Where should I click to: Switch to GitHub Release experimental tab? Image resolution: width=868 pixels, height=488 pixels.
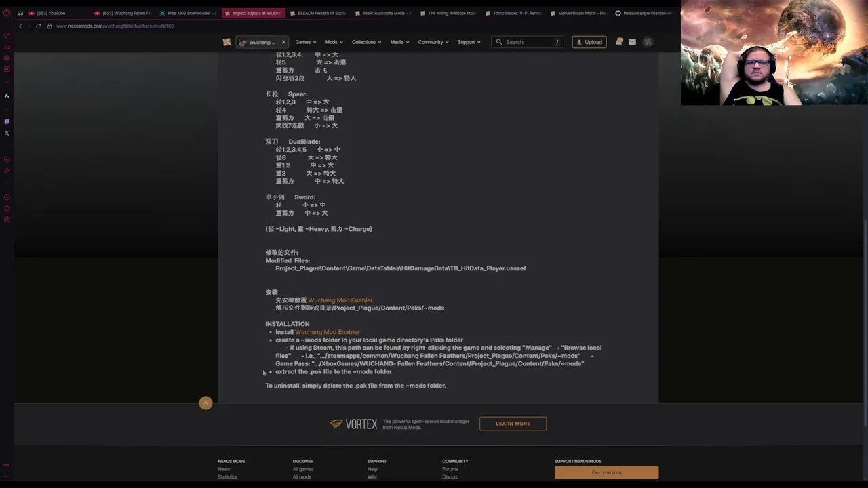pos(644,13)
